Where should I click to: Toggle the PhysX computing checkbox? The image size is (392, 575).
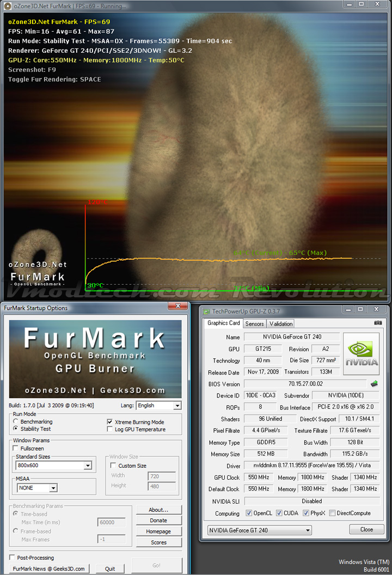(306, 513)
